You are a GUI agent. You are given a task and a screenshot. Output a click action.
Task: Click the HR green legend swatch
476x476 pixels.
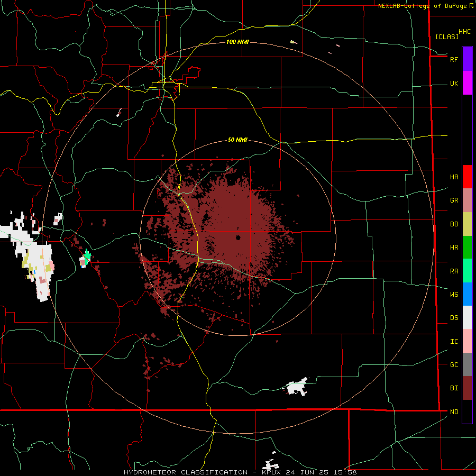point(467,248)
